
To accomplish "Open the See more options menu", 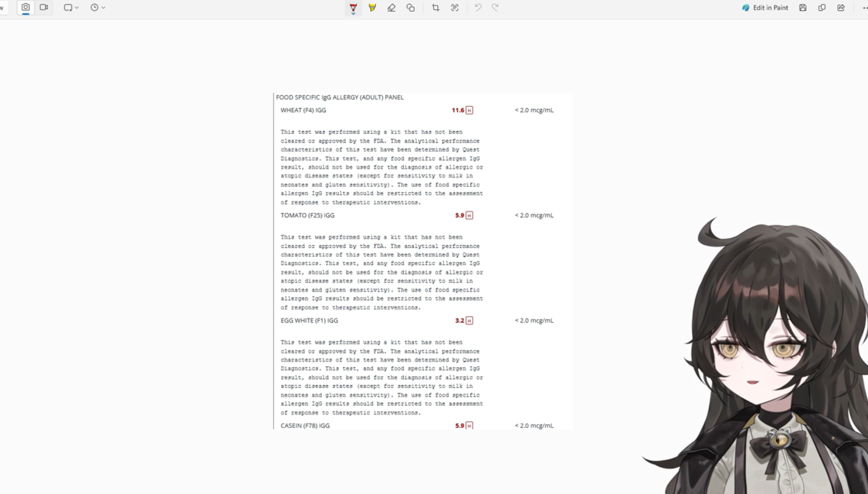I will coord(864,8).
